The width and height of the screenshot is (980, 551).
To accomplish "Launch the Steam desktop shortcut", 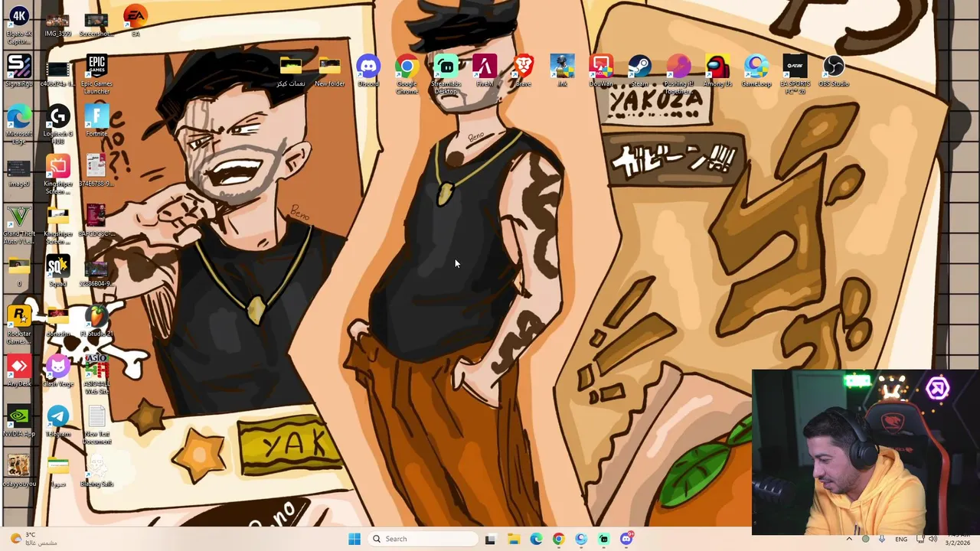I will point(639,71).
